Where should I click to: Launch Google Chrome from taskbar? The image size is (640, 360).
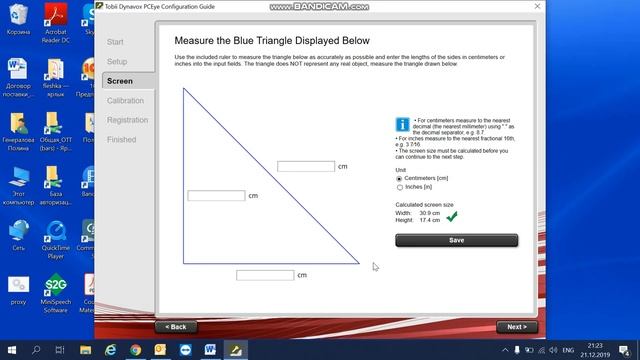136,350
